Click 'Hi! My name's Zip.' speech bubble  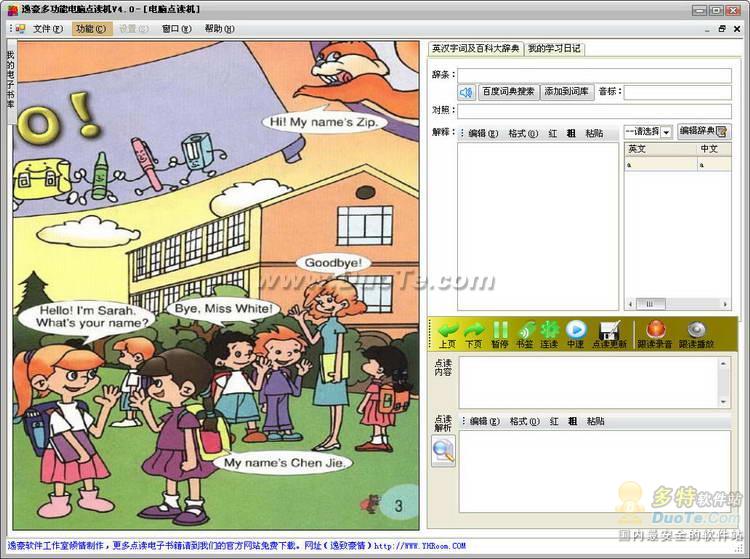click(324, 122)
